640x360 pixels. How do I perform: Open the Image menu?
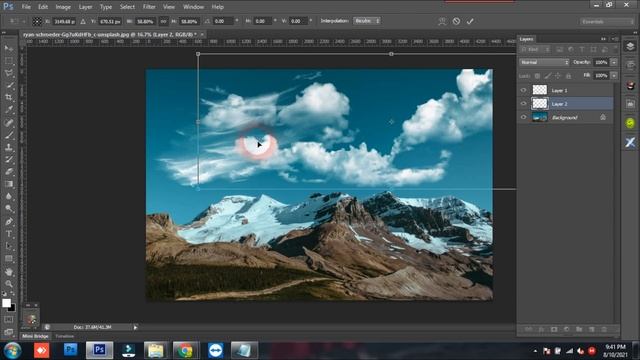63,7
